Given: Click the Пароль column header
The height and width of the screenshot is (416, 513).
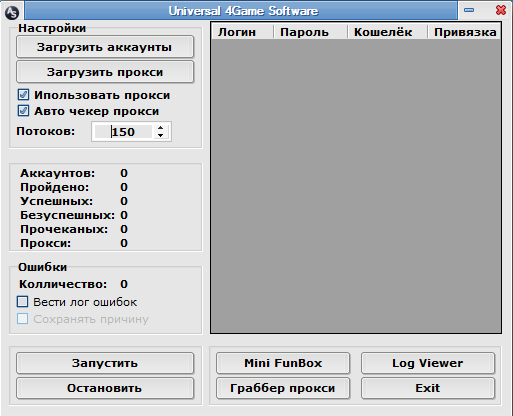Looking at the screenshot, I should (x=310, y=32).
